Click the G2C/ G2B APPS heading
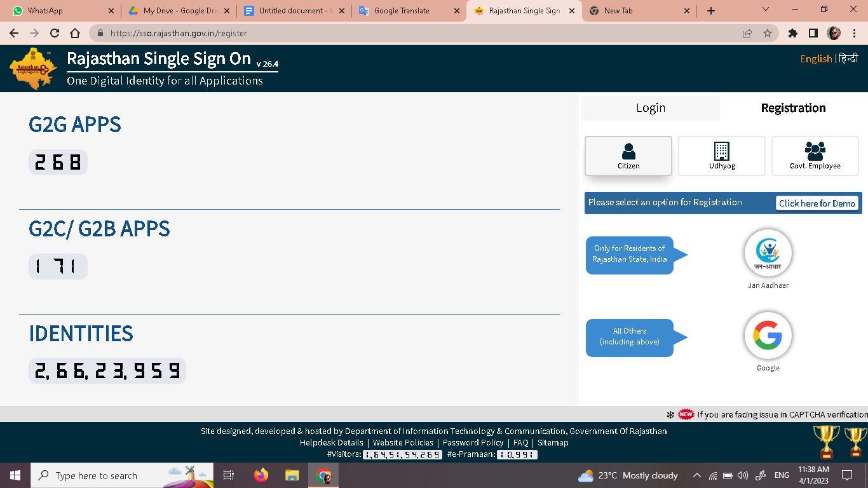The image size is (868, 488). pyautogui.click(x=99, y=229)
